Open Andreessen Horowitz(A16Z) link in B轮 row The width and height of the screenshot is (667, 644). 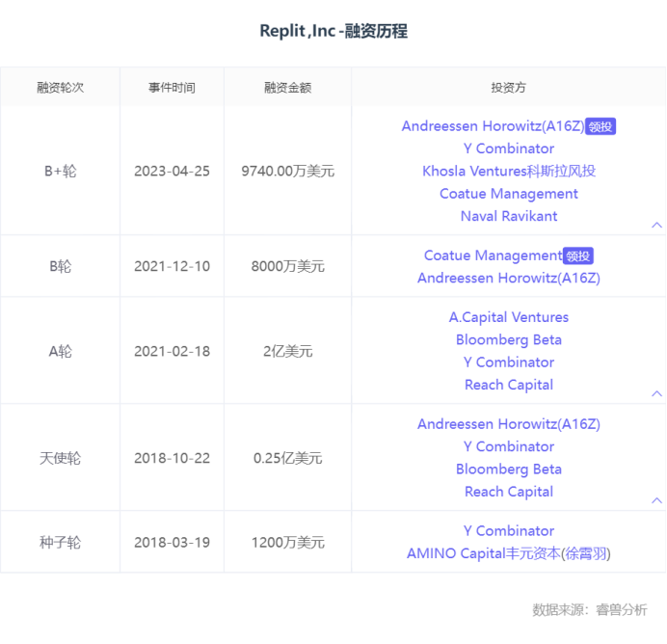[508, 278]
